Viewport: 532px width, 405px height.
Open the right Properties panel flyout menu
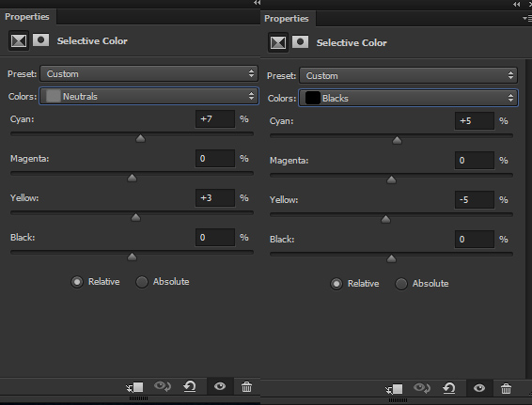point(527,18)
